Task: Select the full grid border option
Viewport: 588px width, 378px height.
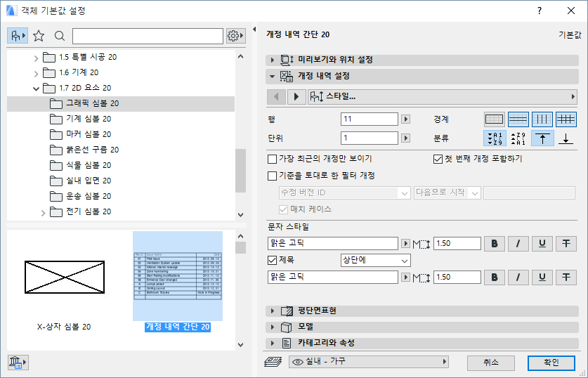Action: click(x=566, y=119)
